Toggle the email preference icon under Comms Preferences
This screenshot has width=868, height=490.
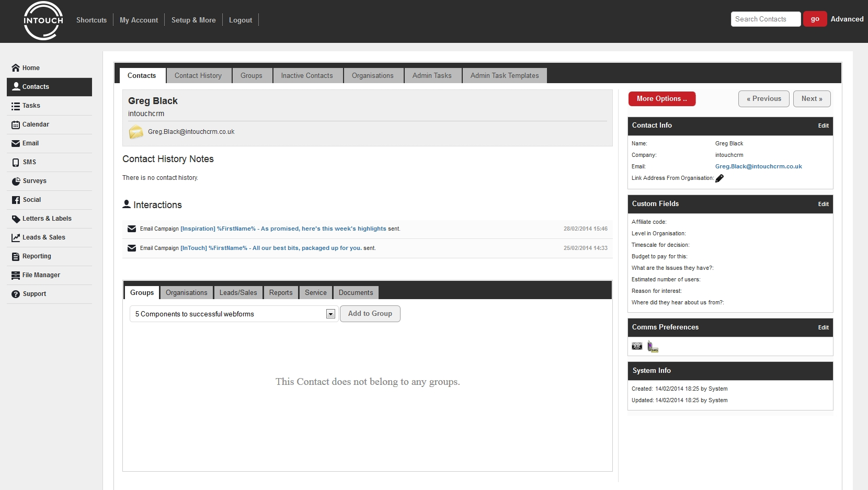click(x=636, y=346)
